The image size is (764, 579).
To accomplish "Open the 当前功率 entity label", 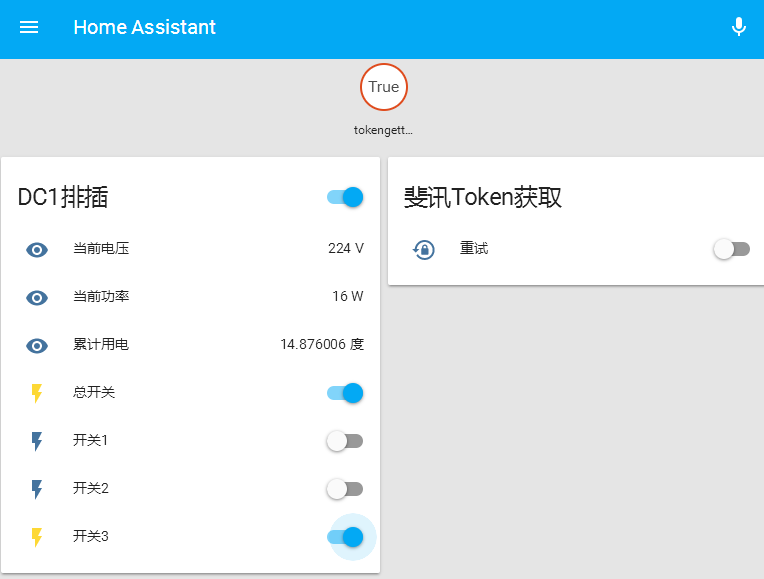I will tap(101, 296).
